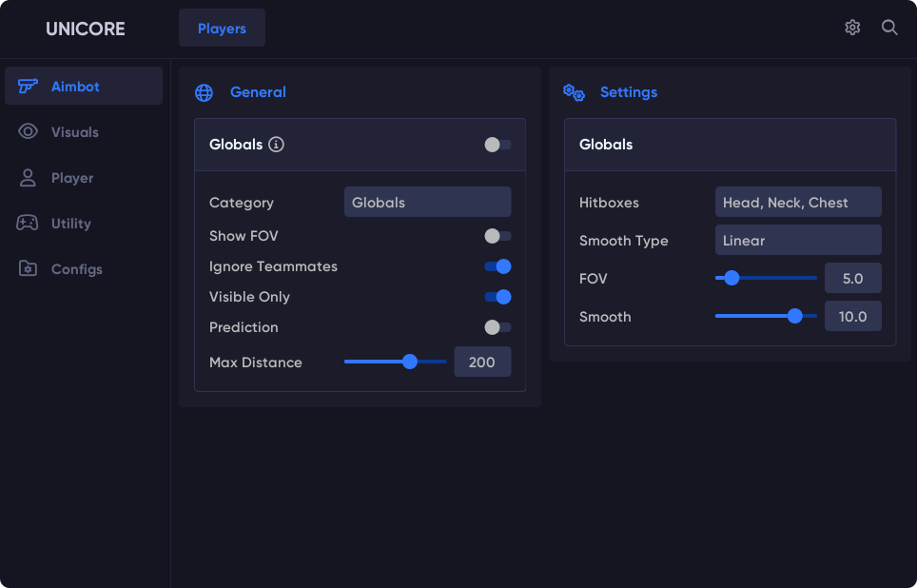Click the folder icon for Configs
The height and width of the screenshot is (588, 917).
(x=28, y=268)
